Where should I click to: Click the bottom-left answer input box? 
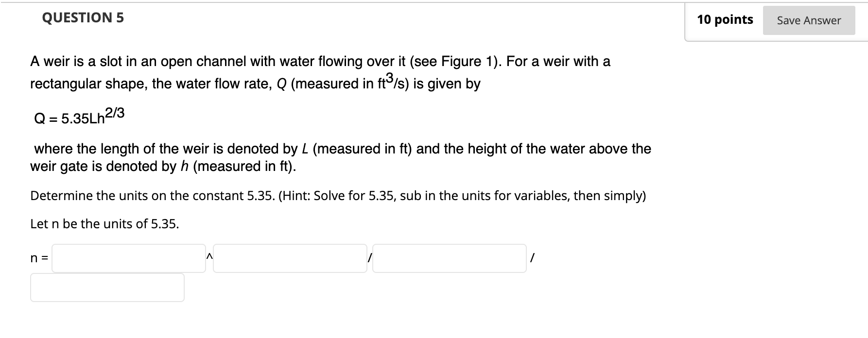tap(107, 288)
